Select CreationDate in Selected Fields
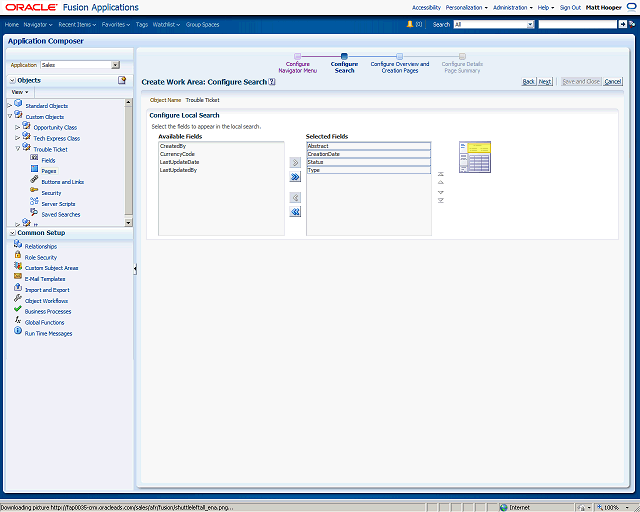This screenshot has width=640, height=512. pos(369,154)
